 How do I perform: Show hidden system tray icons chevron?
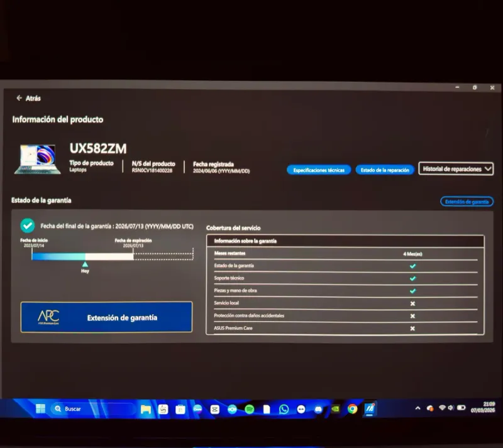pyautogui.click(x=417, y=408)
